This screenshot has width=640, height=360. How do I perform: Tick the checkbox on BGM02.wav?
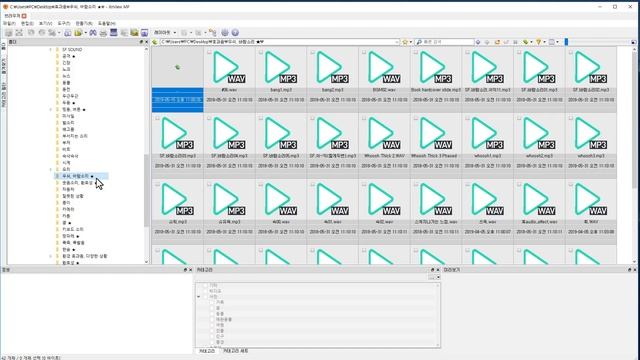click(x=364, y=52)
